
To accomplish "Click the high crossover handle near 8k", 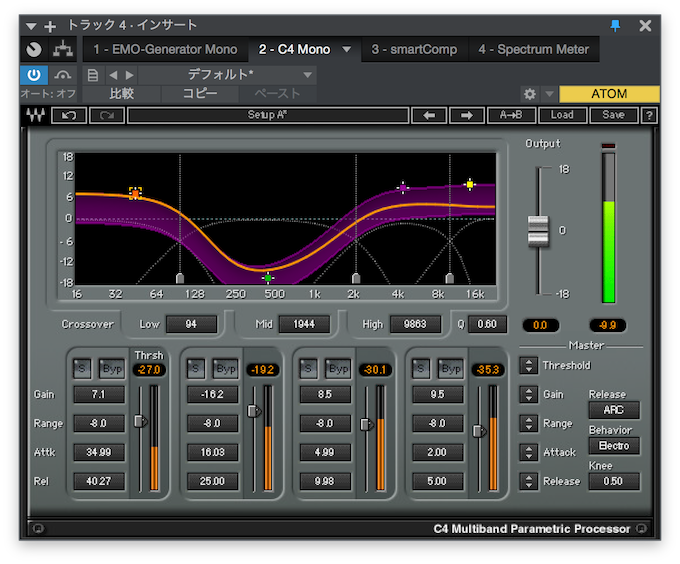I will [450, 278].
